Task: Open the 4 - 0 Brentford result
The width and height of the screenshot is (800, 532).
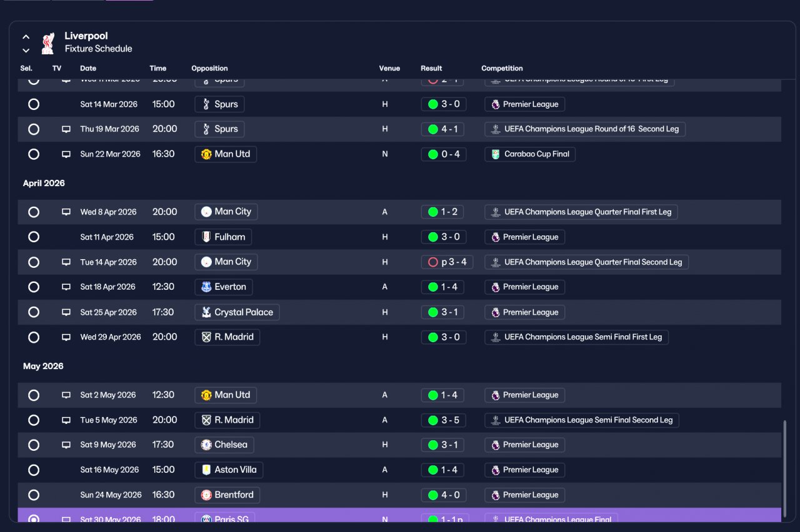Action: 443,495
